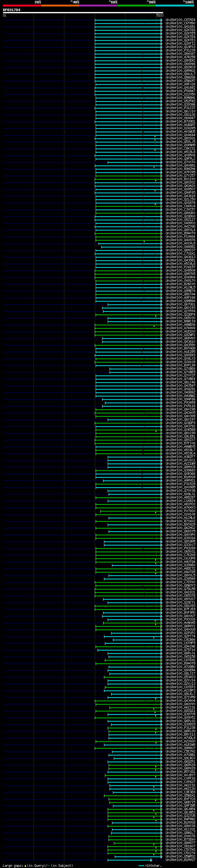Click the purple ~60% identity color bar
This screenshot has height=868, width=197.
point(98,6)
